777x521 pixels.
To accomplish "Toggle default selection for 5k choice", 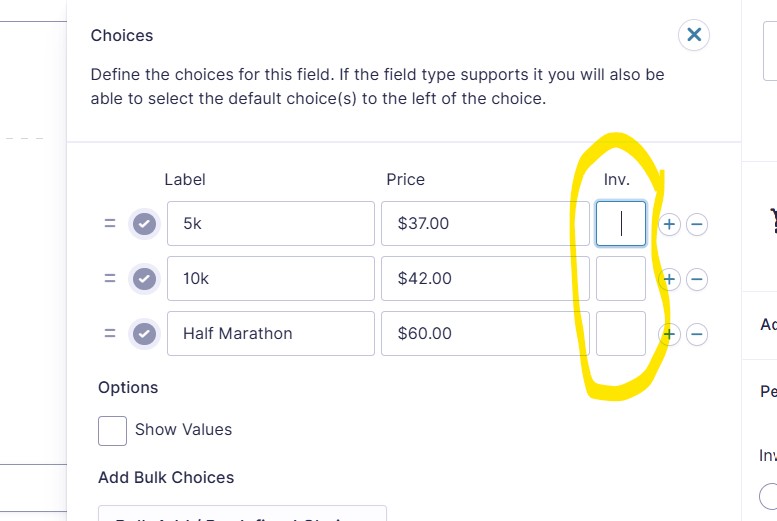I will point(144,224).
